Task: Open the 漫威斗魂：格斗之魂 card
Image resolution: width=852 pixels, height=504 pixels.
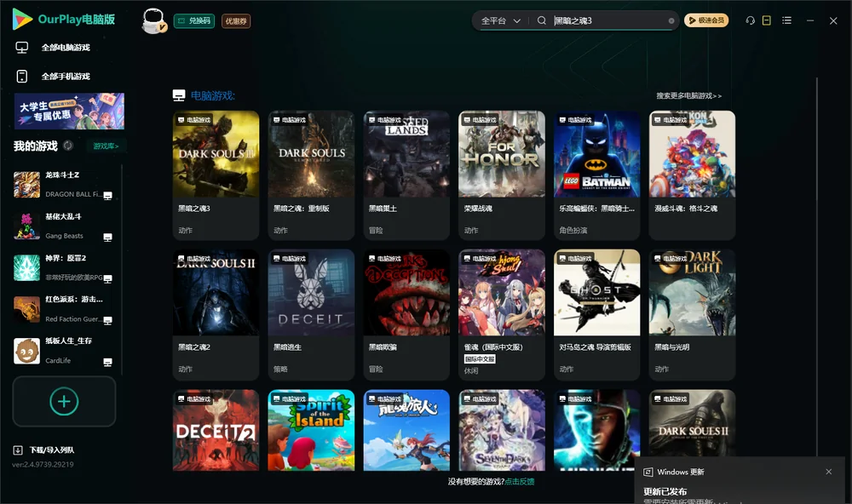Action: pyautogui.click(x=692, y=175)
